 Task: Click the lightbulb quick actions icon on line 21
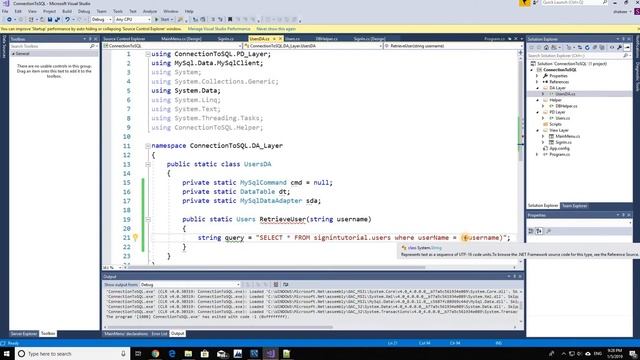click(135, 237)
